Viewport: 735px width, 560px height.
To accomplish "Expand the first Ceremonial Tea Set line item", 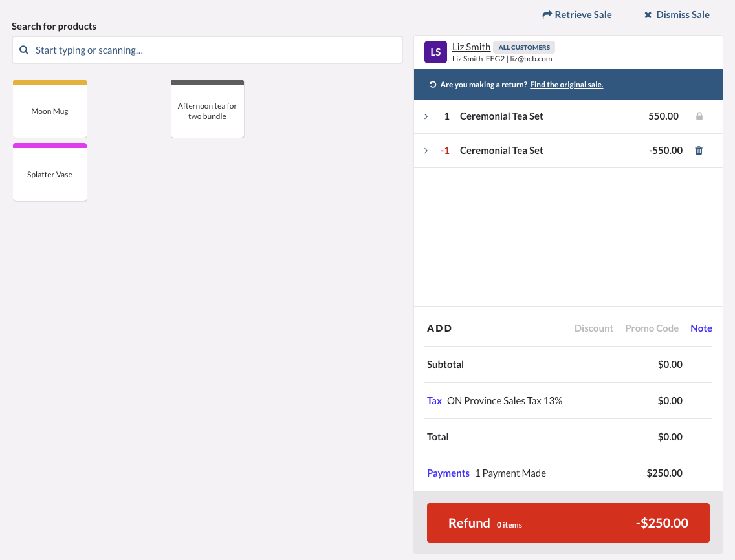I will pyautogui.click(x=426, y=116).
